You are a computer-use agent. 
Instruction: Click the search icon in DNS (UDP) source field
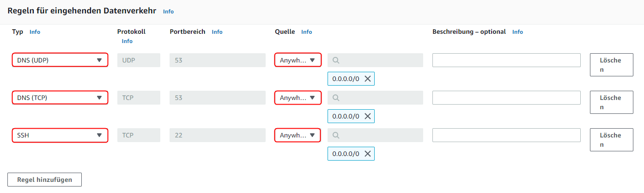336,60
